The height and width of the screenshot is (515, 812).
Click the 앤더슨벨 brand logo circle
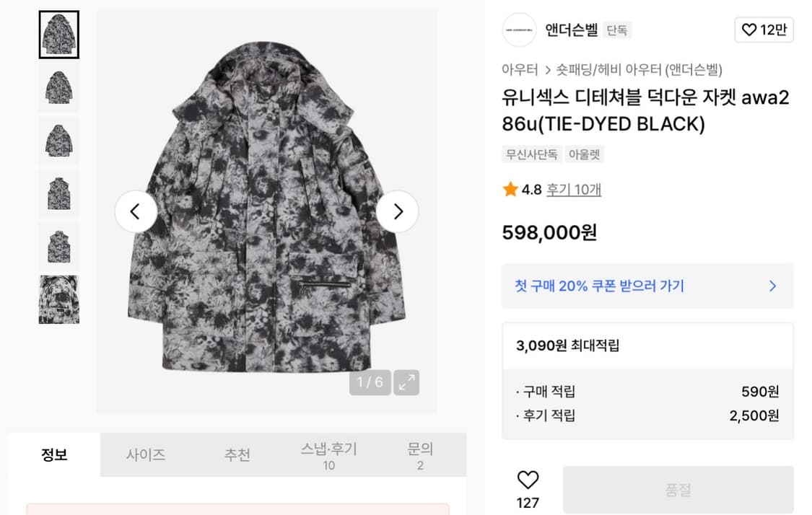519,30
